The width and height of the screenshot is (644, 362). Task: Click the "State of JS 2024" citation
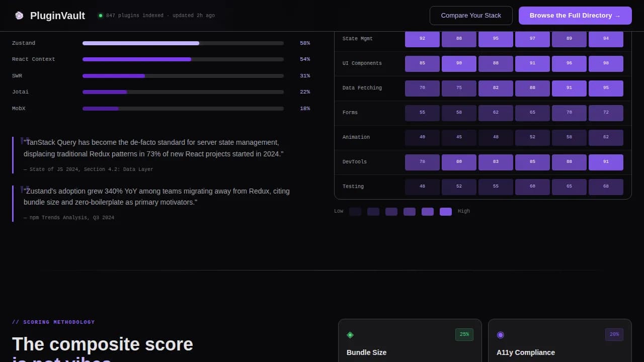point(89,169)
